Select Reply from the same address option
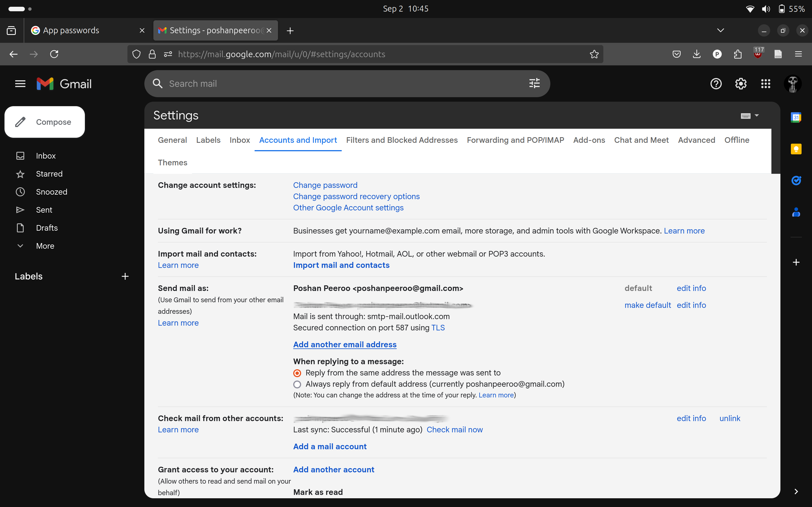Image resolution: width=812 pixels, height=507 pixels. click(x=297, y=373)
